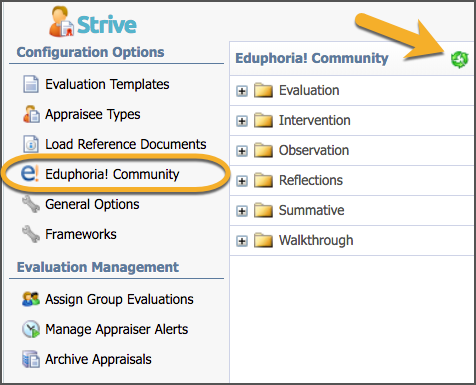Image resolution: width=476 pixels, height=385 pixels.
Task: Click the Assign Group Evaluations people icon
Action: tap(31, 299)
